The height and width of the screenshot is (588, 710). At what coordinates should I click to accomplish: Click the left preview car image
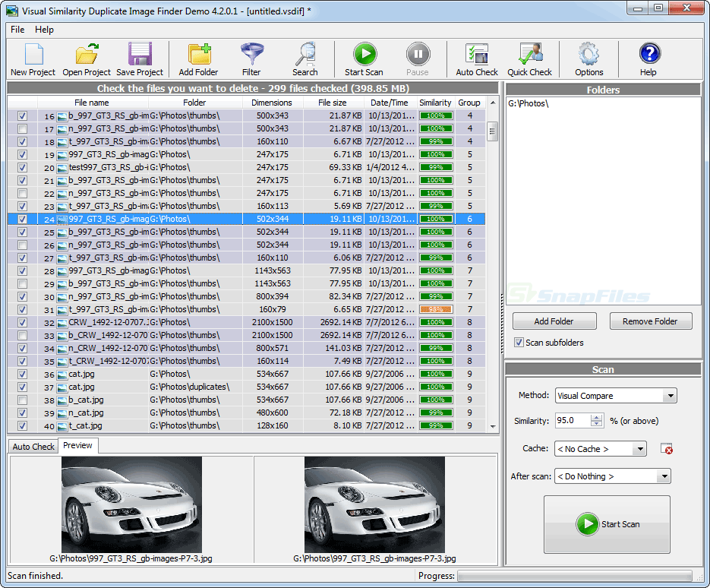point(131,504)
